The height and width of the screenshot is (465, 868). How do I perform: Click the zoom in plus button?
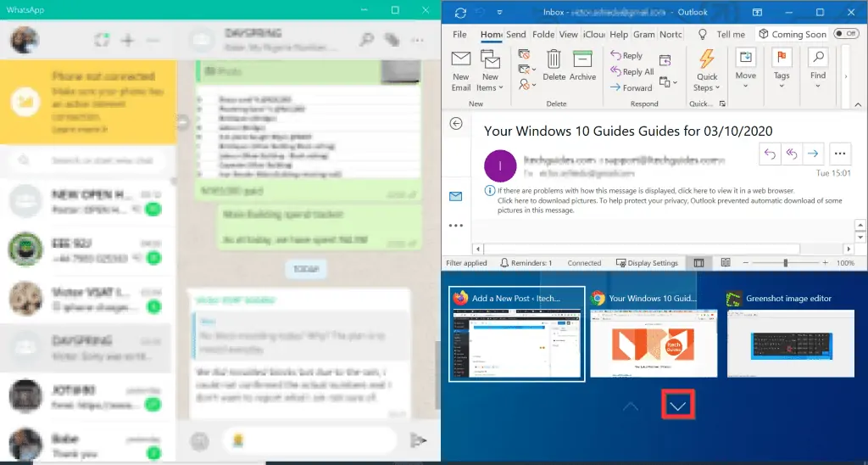tap(825, 263)
